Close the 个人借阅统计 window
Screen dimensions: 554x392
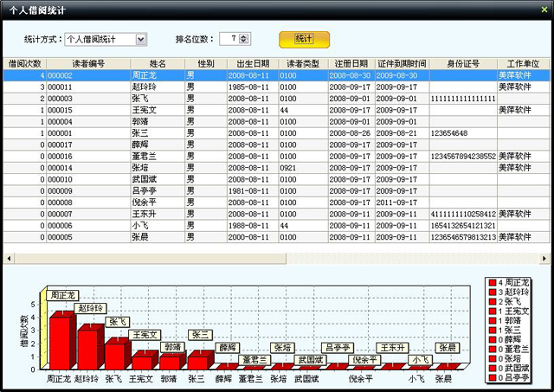point(544,9)
